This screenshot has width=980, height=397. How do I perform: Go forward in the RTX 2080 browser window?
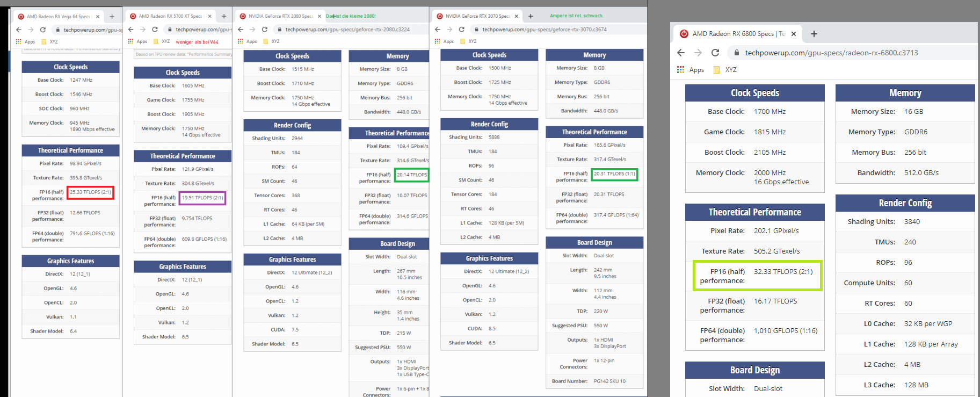(252, 30)
